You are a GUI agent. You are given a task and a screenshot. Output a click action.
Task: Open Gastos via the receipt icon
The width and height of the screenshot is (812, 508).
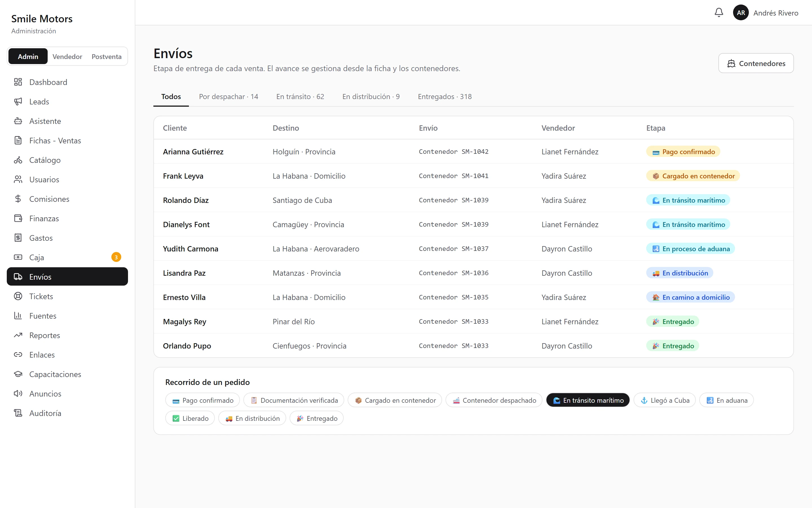[18, 238]
